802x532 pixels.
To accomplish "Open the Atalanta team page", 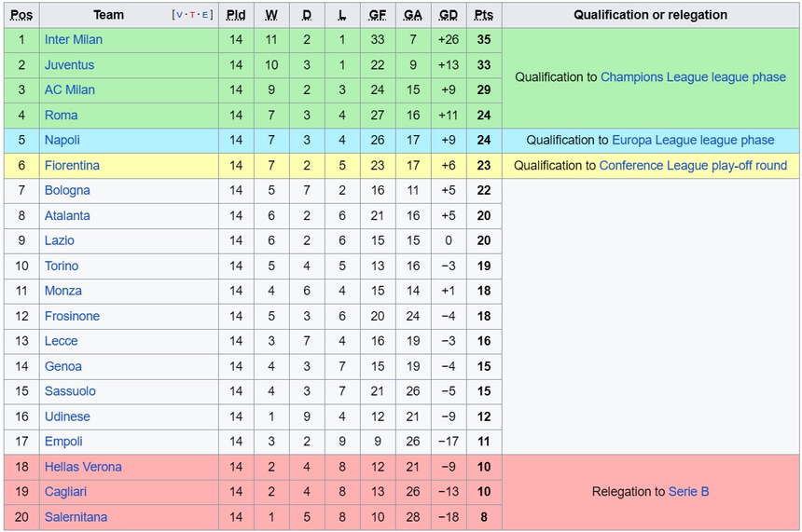I will coord(67,215).
